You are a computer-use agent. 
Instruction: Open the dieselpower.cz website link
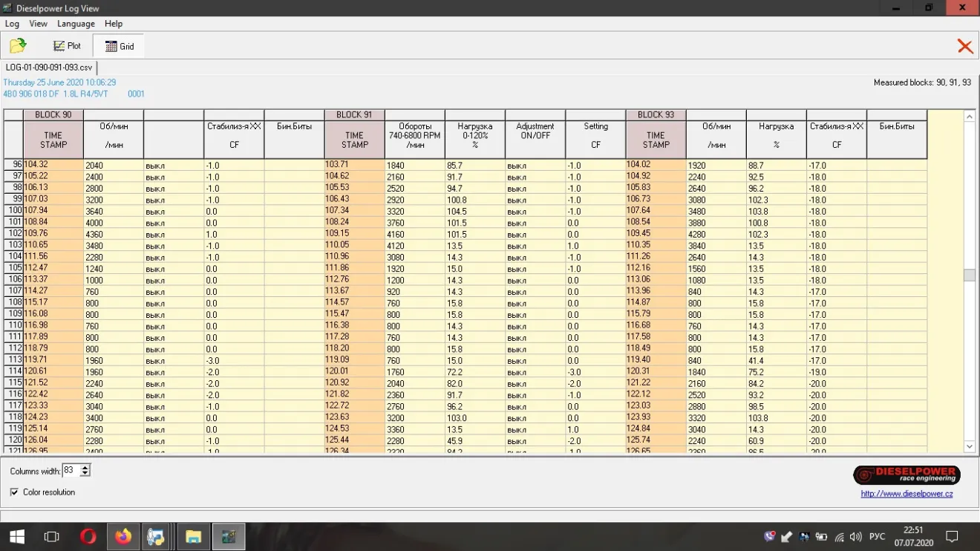pyautogui.click(x=906, y=494)
